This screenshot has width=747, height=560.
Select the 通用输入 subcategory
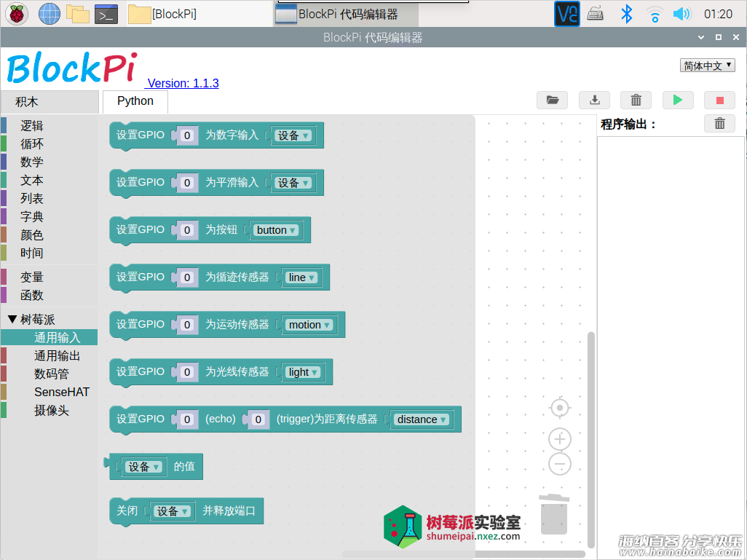49,337
